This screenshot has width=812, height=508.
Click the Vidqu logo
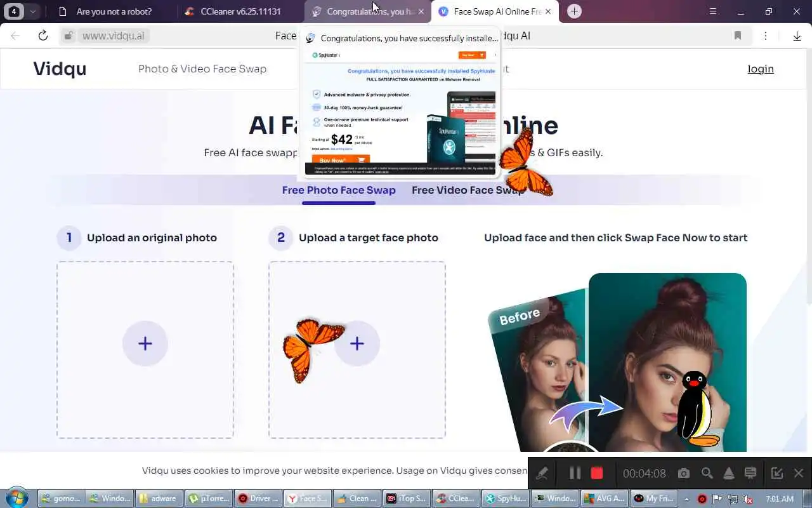(x=60, y=69)
